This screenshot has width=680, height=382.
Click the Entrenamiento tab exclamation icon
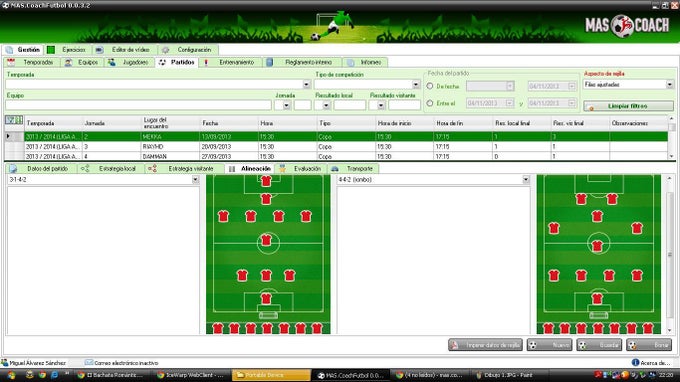[206, 62]
